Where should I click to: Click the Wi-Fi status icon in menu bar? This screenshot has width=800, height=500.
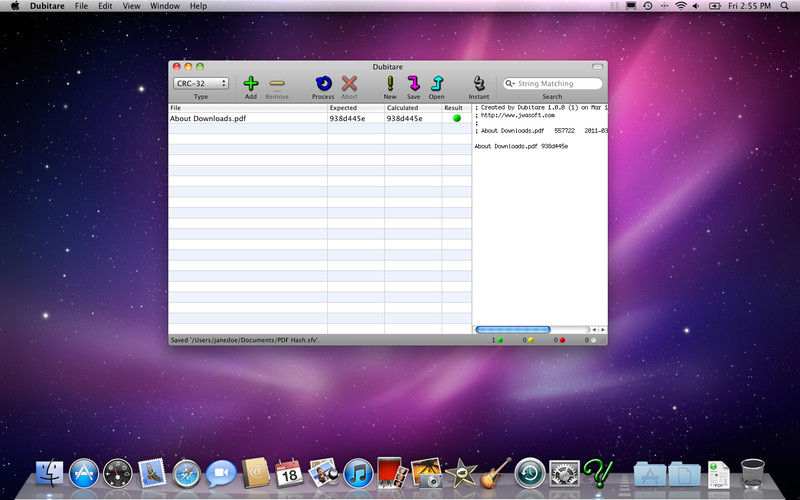681,6
